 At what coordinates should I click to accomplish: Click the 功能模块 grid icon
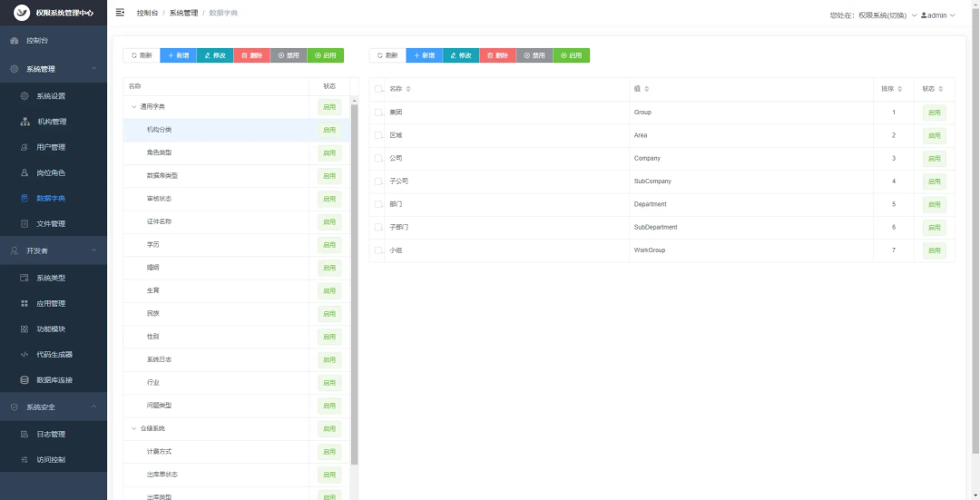pos(24,328)
